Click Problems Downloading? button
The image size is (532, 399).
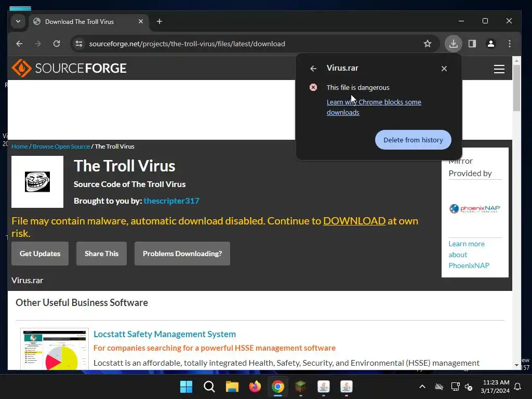coord(182,254)
